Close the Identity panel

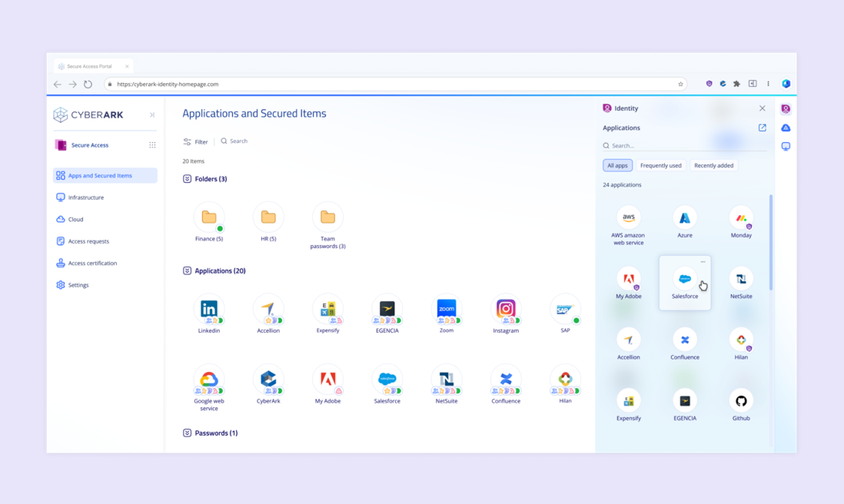[762, 108]
